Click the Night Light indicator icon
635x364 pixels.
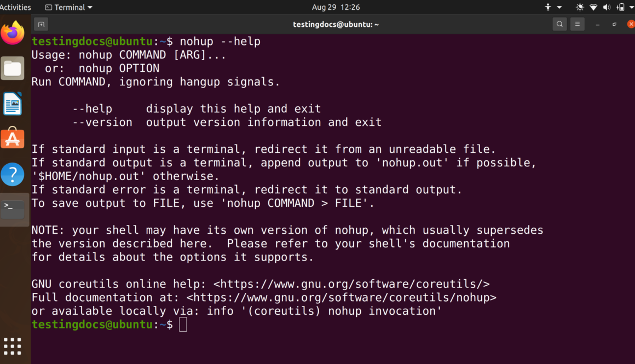[x=580, y=7]
